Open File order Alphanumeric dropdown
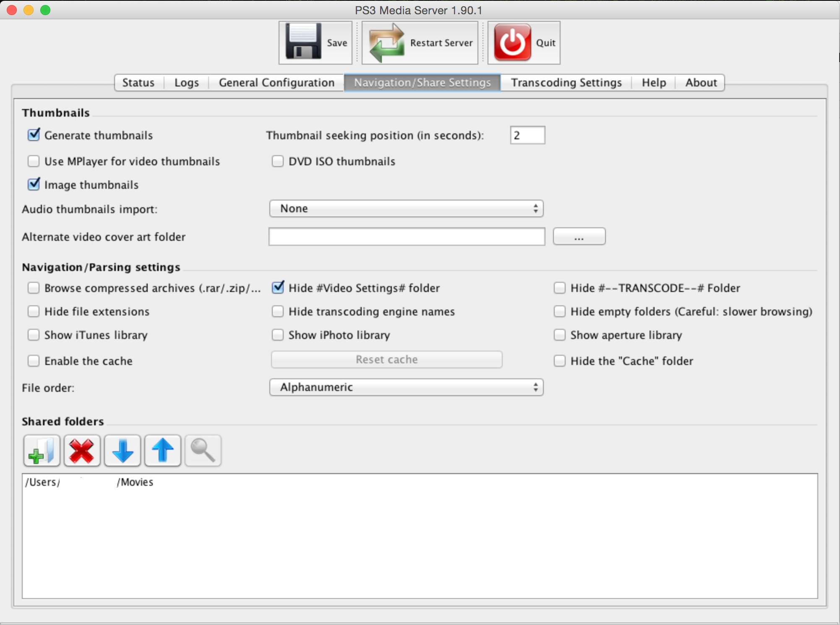 coord(406,387)
